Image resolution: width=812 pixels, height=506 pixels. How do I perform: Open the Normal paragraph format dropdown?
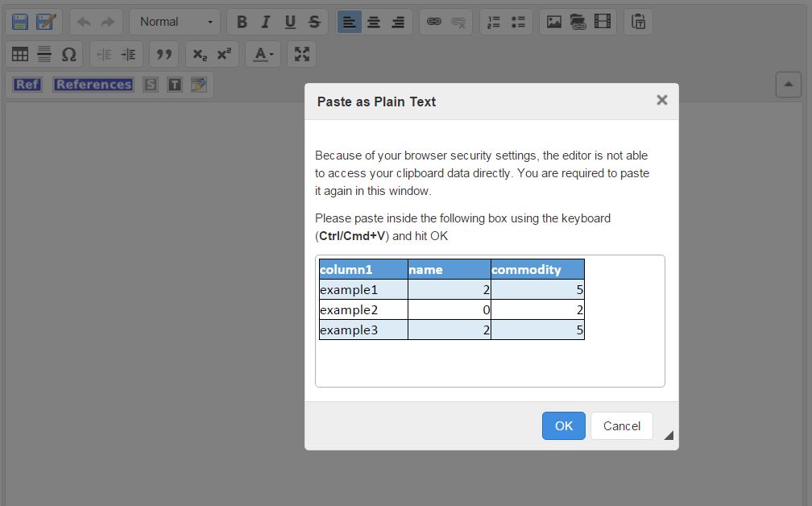175,22
